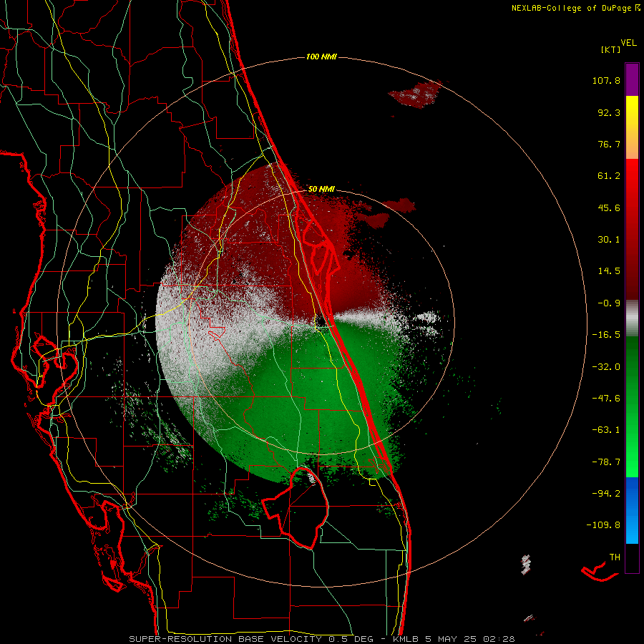The image size is (644, 644).
Task: Click the NEXLAB-College of DuPage credit text
Action: click(x=575, y=8)
